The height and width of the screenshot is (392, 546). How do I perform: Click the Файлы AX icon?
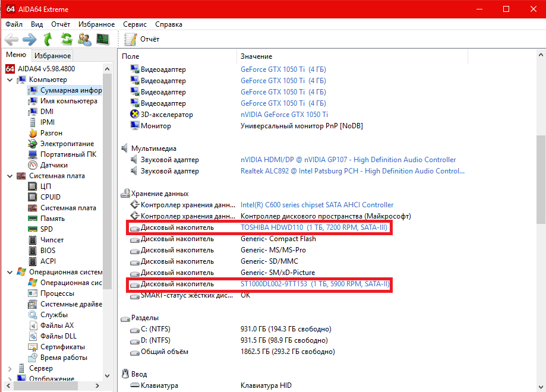[33, 325]
